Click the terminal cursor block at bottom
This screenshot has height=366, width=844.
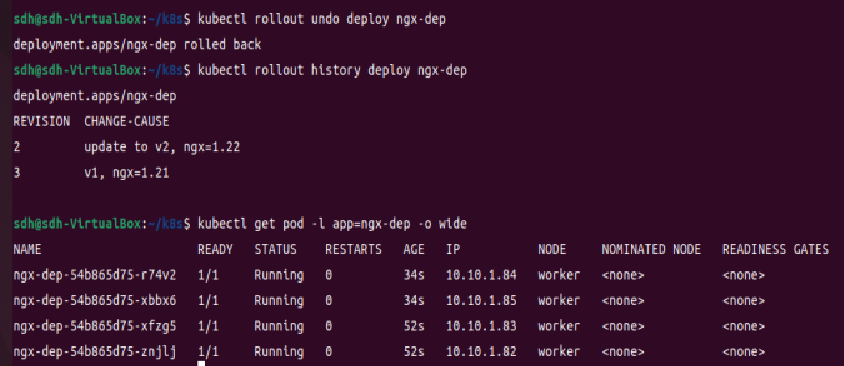(x=201, y=364)
